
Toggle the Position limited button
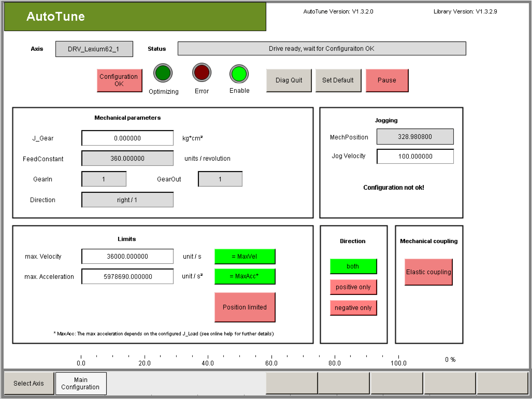tap(245, 307)
